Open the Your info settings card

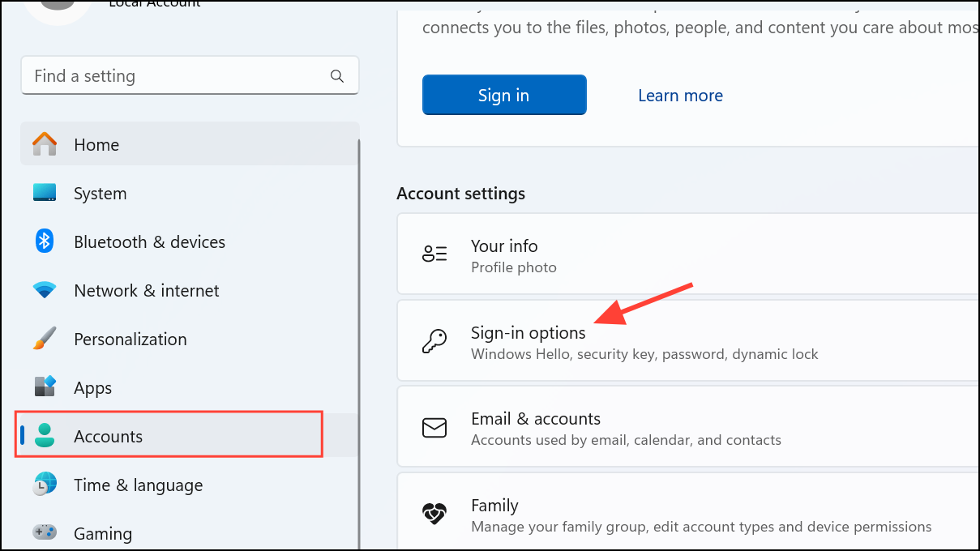687,254
